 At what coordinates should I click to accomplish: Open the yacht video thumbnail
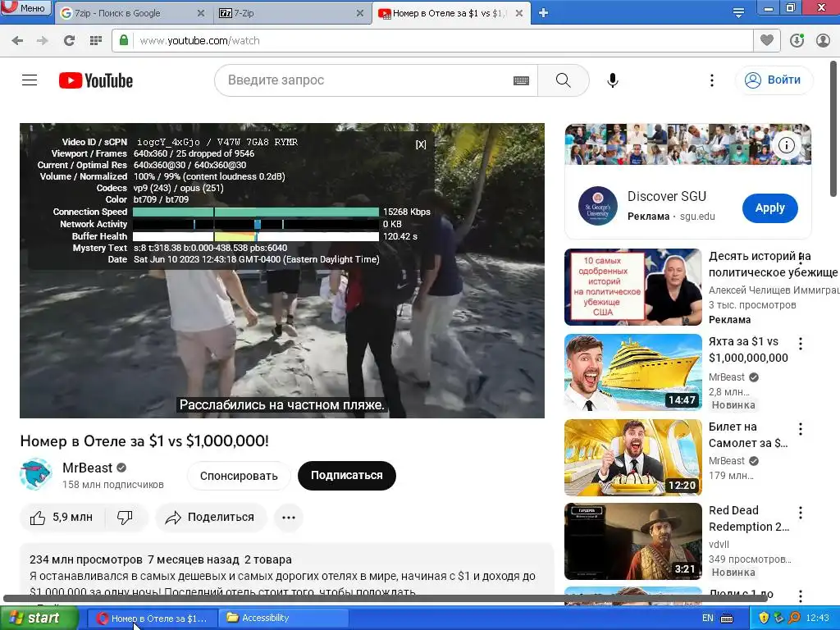click(632, 372)
